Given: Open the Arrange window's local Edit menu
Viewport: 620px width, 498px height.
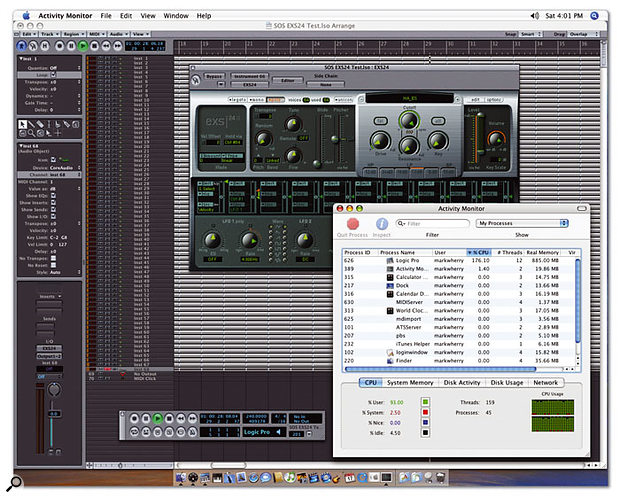Looking at the screenshot, I should coord(28,34).
